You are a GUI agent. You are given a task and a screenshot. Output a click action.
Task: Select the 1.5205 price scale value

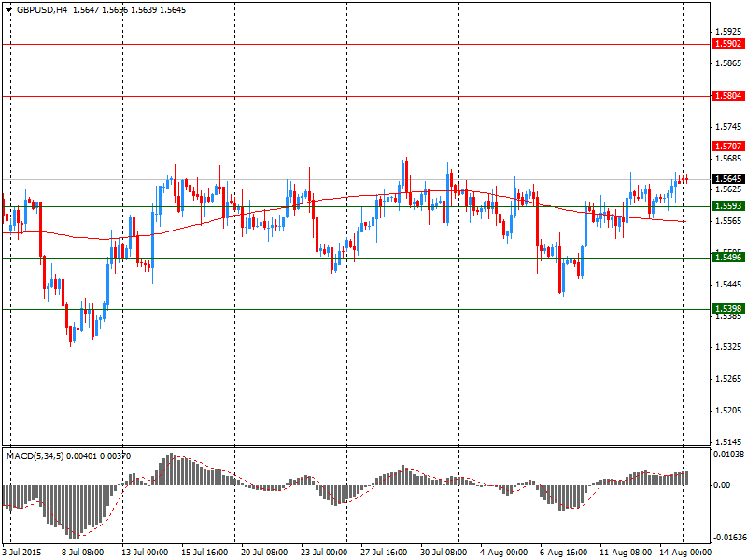[729, 411]
